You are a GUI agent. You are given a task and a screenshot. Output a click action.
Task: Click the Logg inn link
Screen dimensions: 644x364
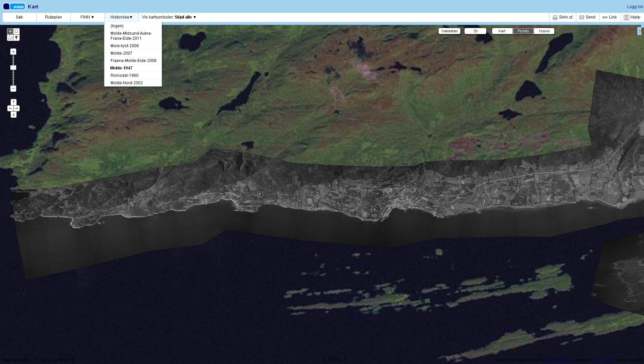coord(635,7)
